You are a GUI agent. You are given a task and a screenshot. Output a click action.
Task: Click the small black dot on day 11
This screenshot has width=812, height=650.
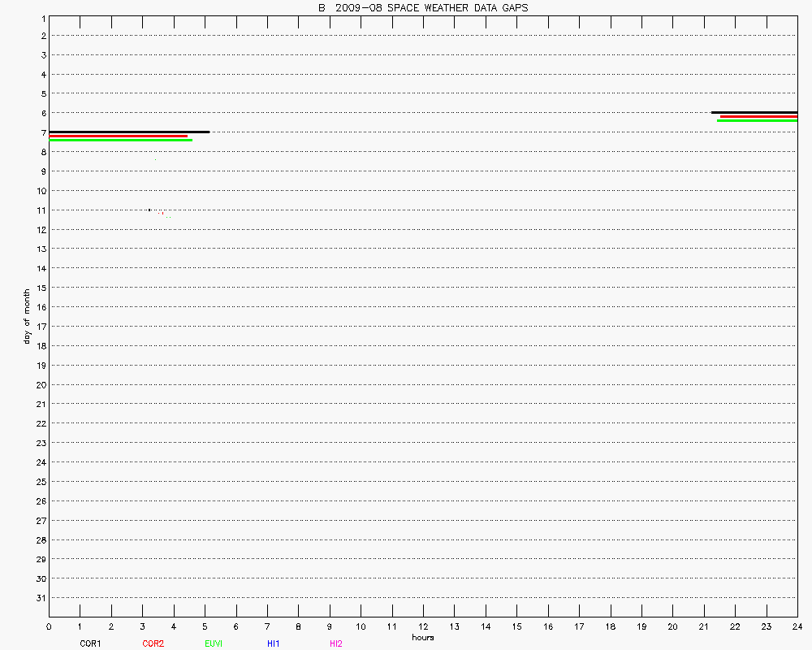(x=149, y=210)
